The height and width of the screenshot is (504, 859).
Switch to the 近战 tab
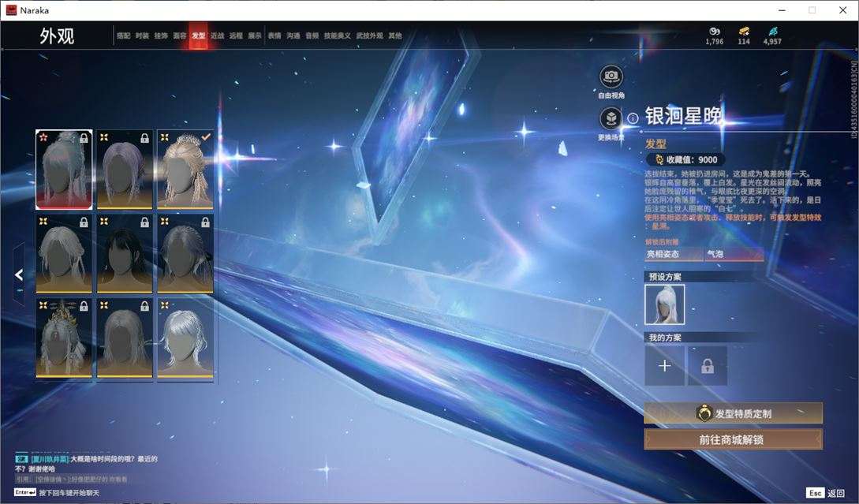217,35
